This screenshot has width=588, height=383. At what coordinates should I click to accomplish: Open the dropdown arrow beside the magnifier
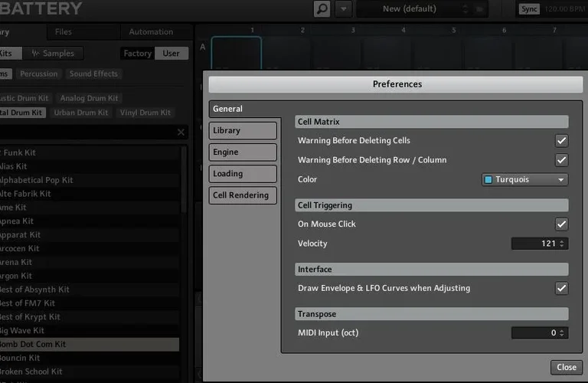coord(345,9)
